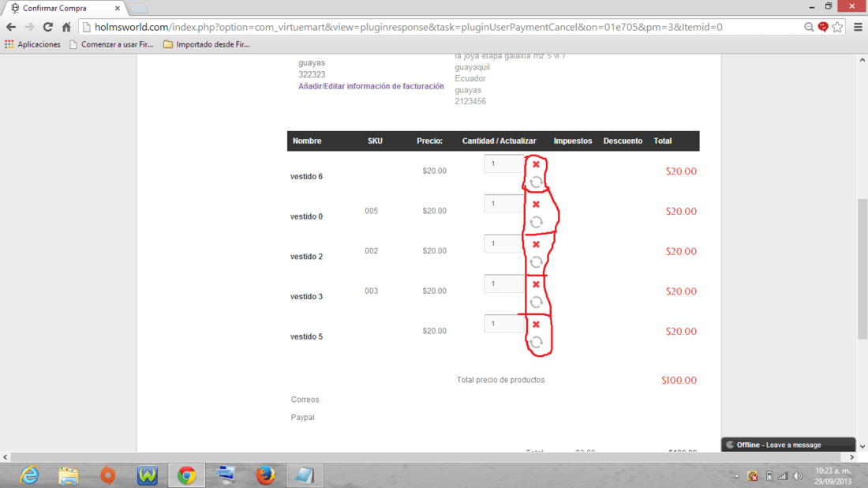This screenshot has width=868, height=488.
Task: Close the Confirmar Compra tab
Action: 118,9
